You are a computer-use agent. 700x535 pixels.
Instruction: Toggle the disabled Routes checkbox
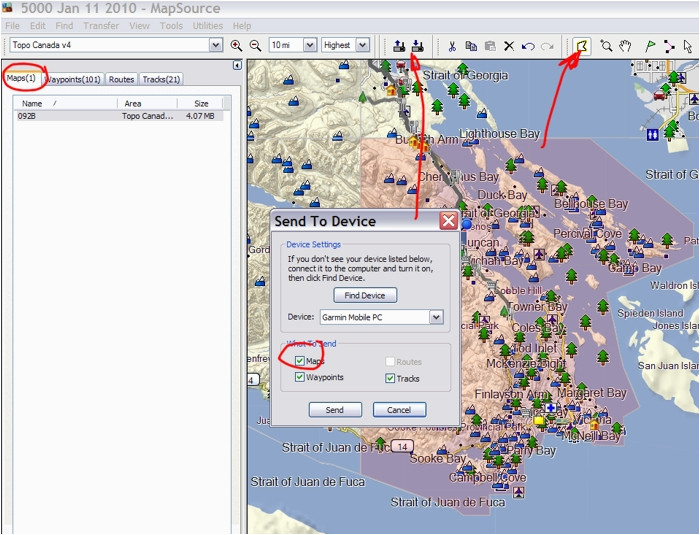(390, 362)
